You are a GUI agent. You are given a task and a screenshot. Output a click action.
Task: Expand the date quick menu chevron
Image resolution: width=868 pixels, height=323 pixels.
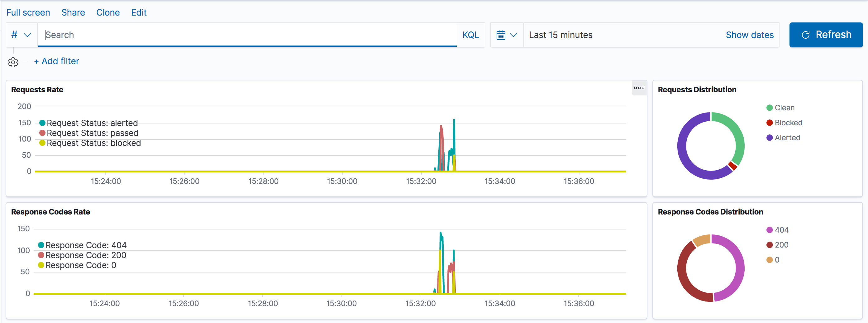tap(513, 35)
